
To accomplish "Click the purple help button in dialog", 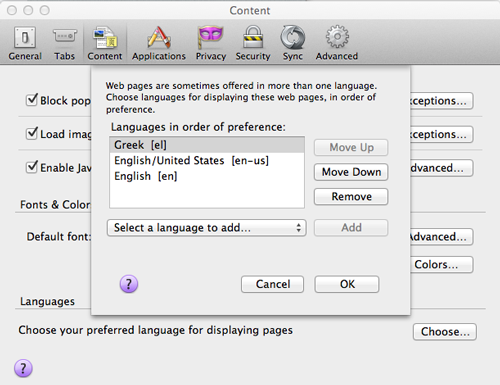I will click(x=129, y=284).
